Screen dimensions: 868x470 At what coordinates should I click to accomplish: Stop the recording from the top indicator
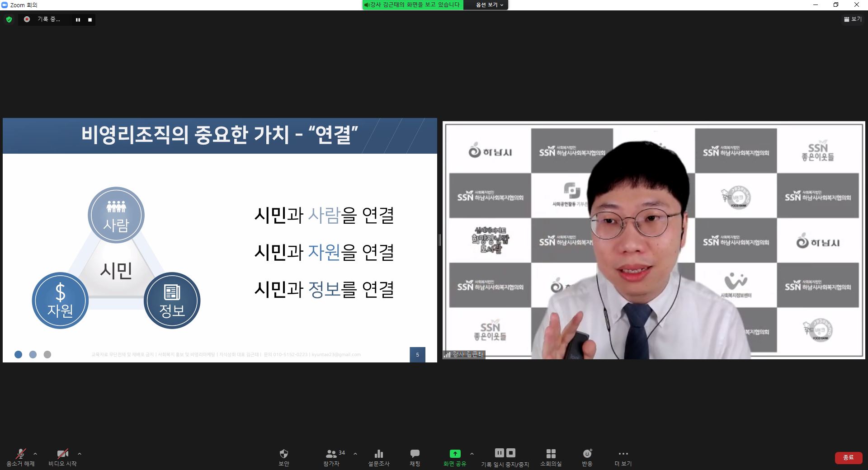click(90, 20)
